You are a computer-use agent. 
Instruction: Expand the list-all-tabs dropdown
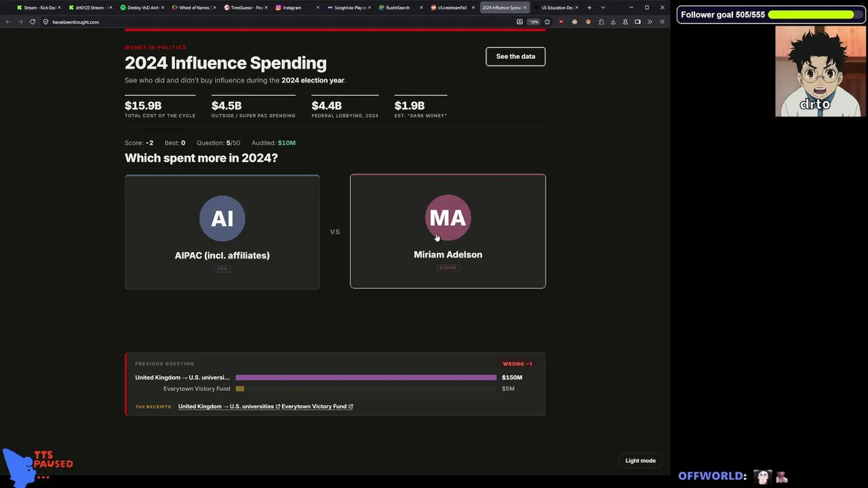[603, 7]
